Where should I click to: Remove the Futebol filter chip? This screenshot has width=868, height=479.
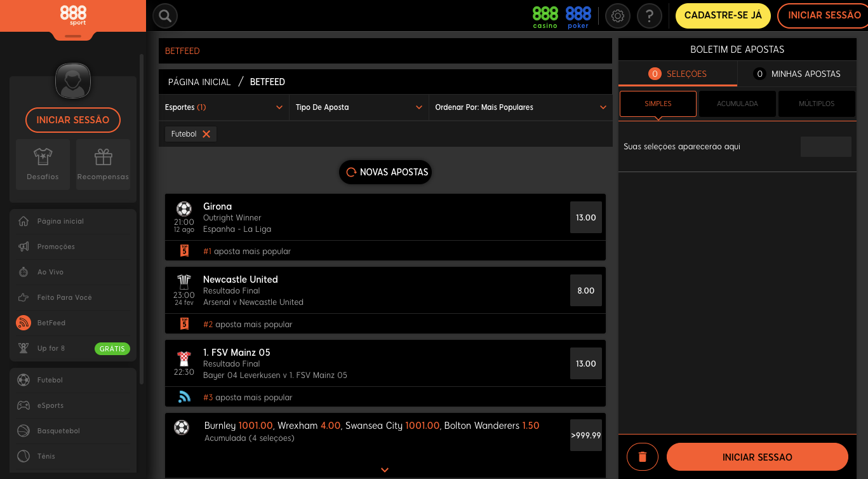click(206, 134)
